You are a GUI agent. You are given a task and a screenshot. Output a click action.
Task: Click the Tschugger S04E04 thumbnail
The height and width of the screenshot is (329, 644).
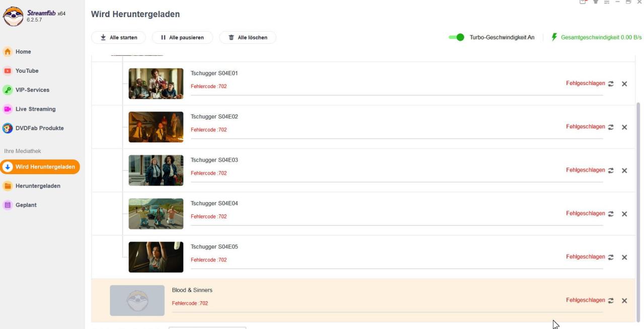coord(156,213)
